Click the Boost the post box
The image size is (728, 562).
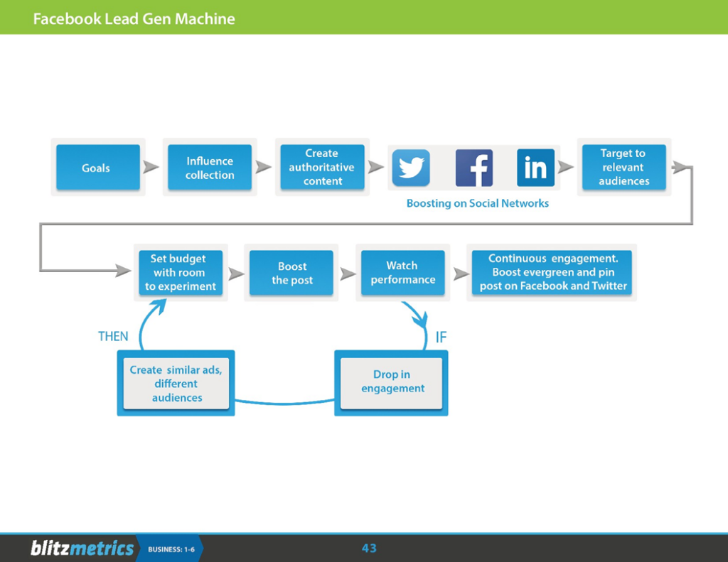pyautogui.click(x=291, y=273)
